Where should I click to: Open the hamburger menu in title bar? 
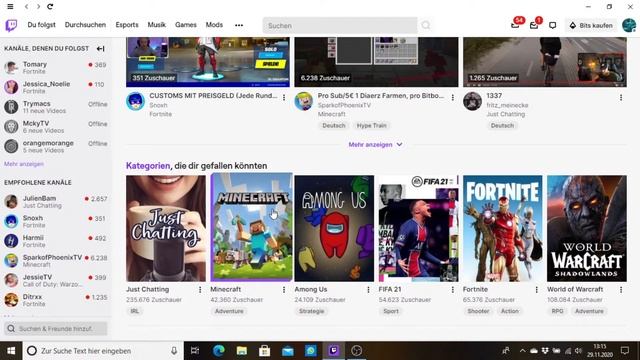pyautogui.click(x=10, y=7)
